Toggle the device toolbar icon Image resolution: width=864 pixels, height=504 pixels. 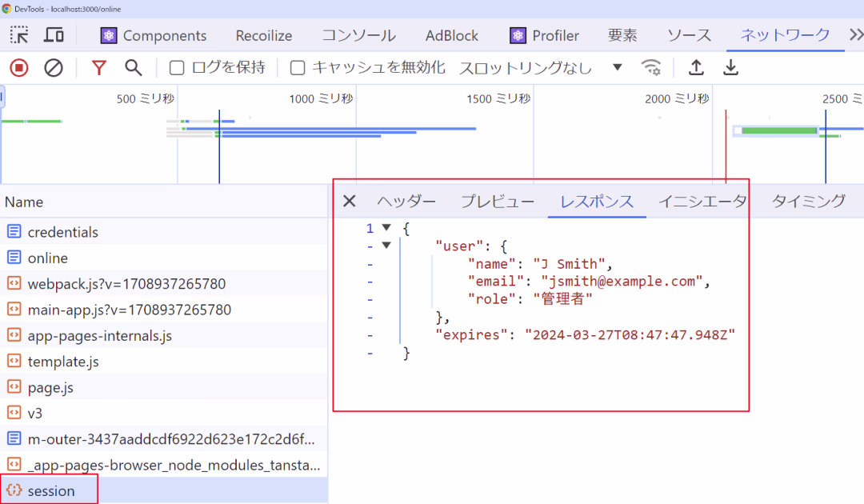pos(54,35)
